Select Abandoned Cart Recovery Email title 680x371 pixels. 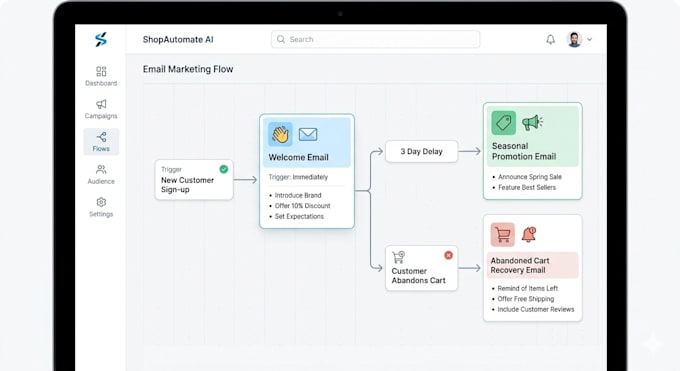(520, 265)
